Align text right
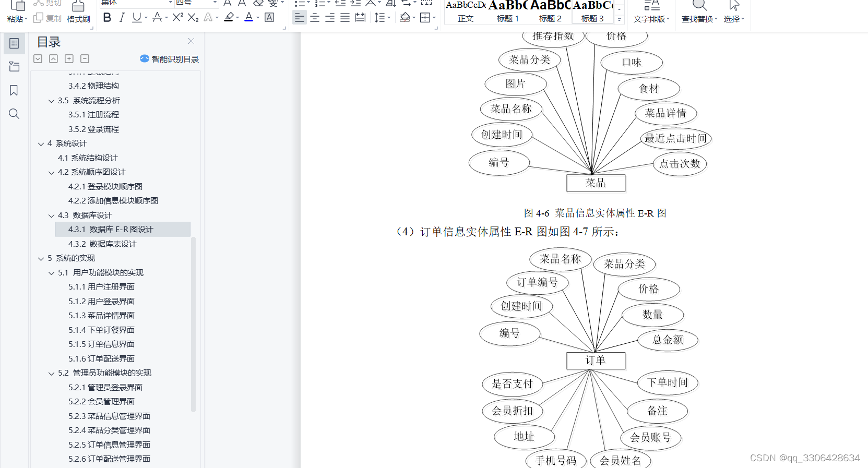 click(x=330, y=18)
